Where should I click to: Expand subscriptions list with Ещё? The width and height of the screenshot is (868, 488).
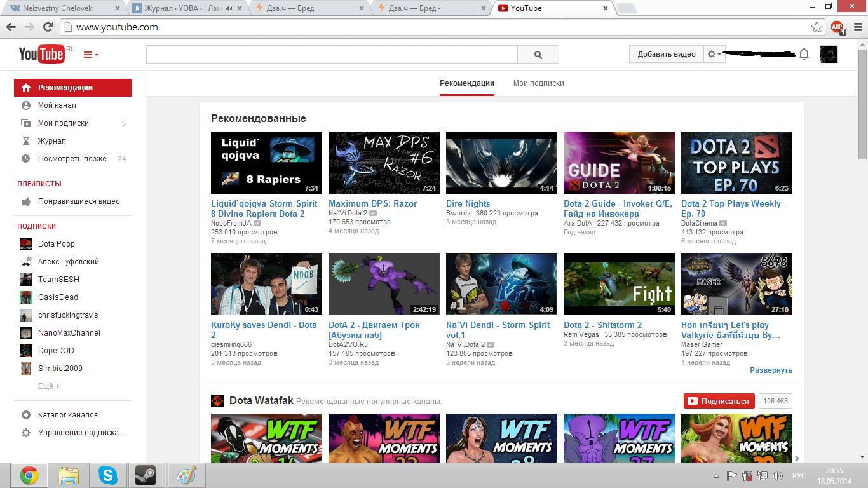tap(48, 386)
